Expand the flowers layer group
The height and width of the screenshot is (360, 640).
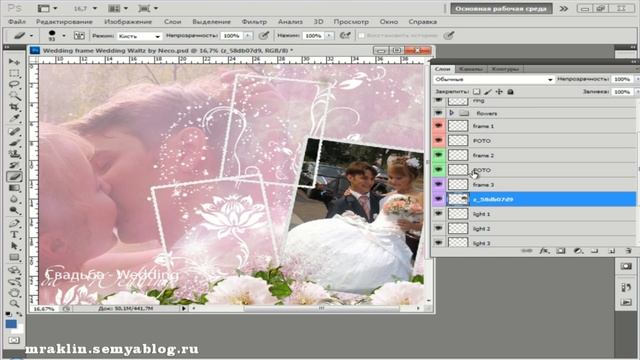(x=451, y=113)
